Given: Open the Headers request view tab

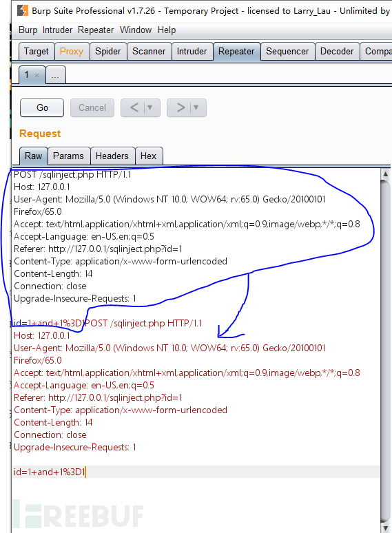Looking at the screenshot, I should click(112, 156).
